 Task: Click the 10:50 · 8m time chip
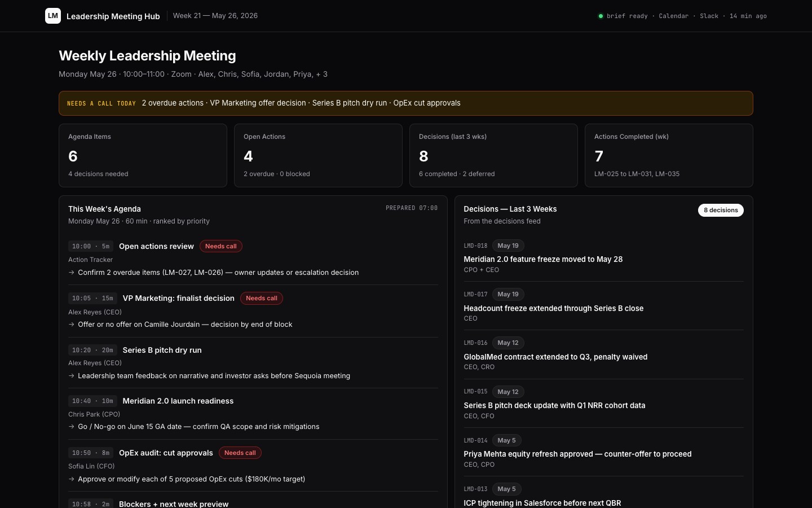point(91,453)
